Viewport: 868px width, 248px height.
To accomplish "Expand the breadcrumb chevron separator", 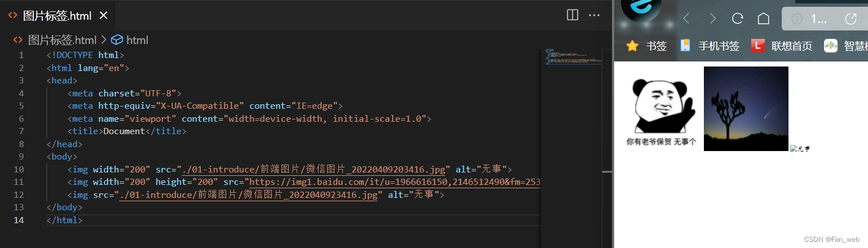I will pos(104,40).
